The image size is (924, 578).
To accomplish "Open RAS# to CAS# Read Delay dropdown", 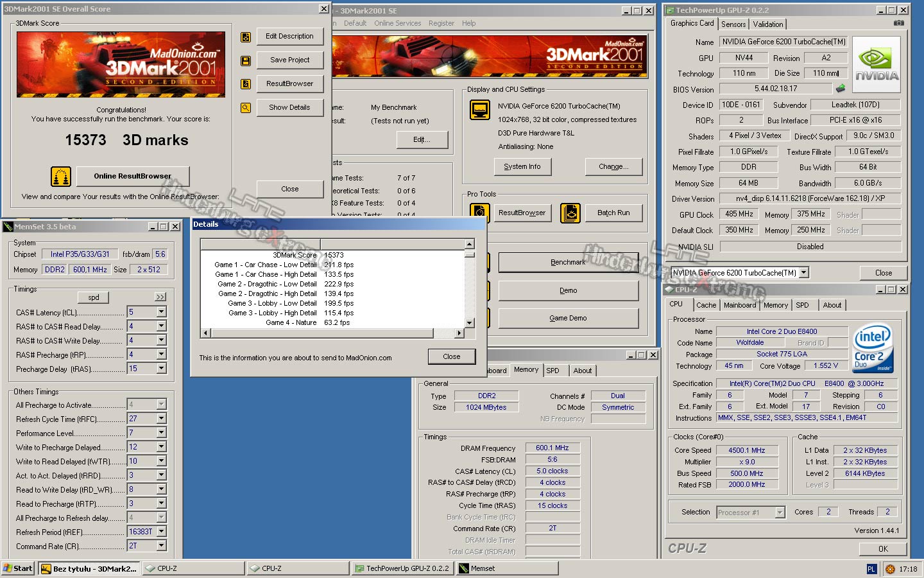I will pyautogui.click(x=161, y=326).
